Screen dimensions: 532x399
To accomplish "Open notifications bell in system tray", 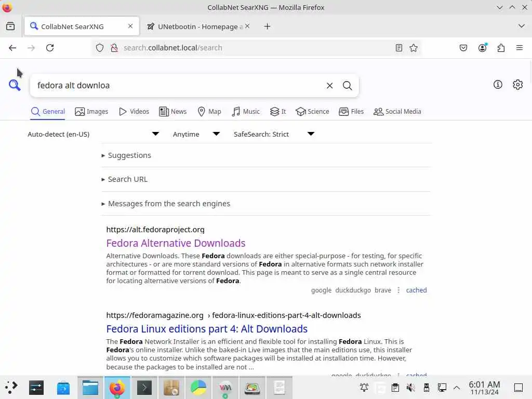I will tap(364, 388).
